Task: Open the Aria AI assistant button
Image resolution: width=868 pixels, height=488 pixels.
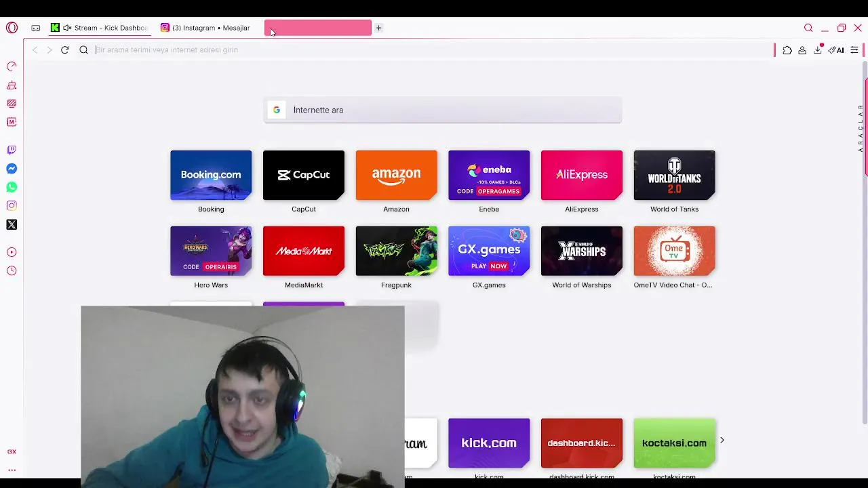Action: point(836,50)
